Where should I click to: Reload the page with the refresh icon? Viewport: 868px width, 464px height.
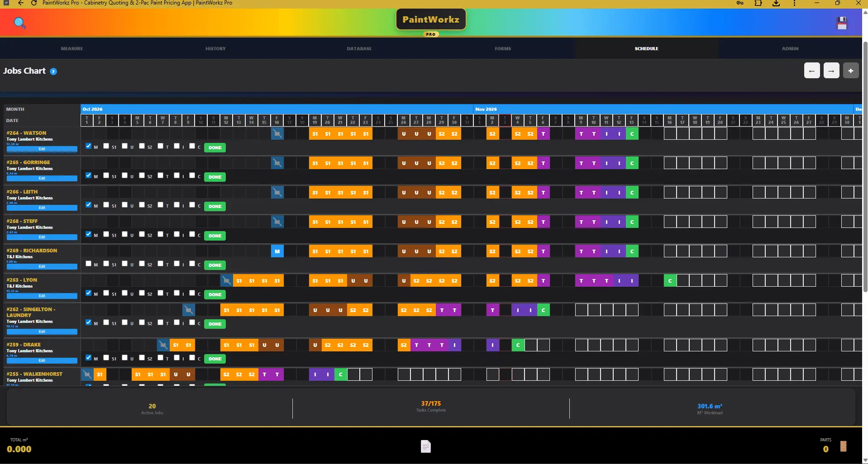click(34, 3)
